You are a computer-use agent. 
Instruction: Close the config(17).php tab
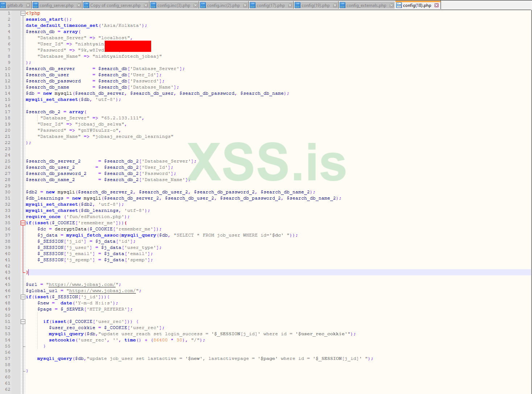pos(290,5)
